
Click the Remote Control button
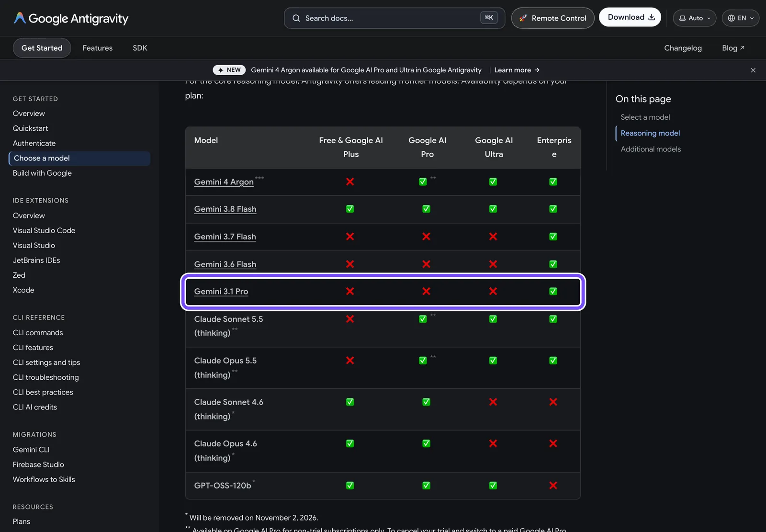(553, 18)
